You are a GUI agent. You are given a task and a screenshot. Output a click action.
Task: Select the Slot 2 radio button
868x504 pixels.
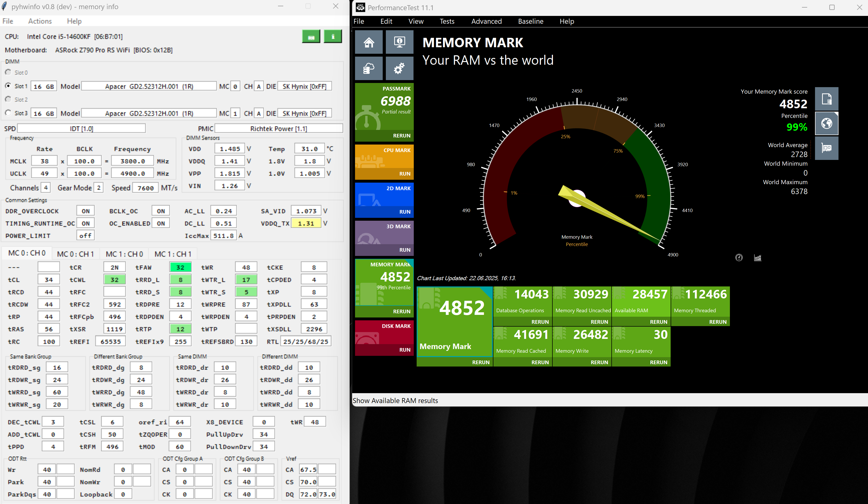pos(8,99)
